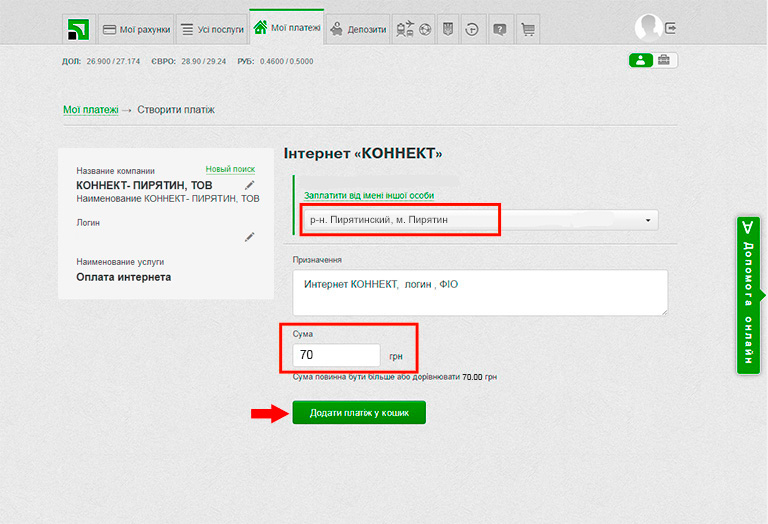The width and height of the screenshot is (768, 524).
Task: Click the Призначення text area
Action: [x=480, y=292]
